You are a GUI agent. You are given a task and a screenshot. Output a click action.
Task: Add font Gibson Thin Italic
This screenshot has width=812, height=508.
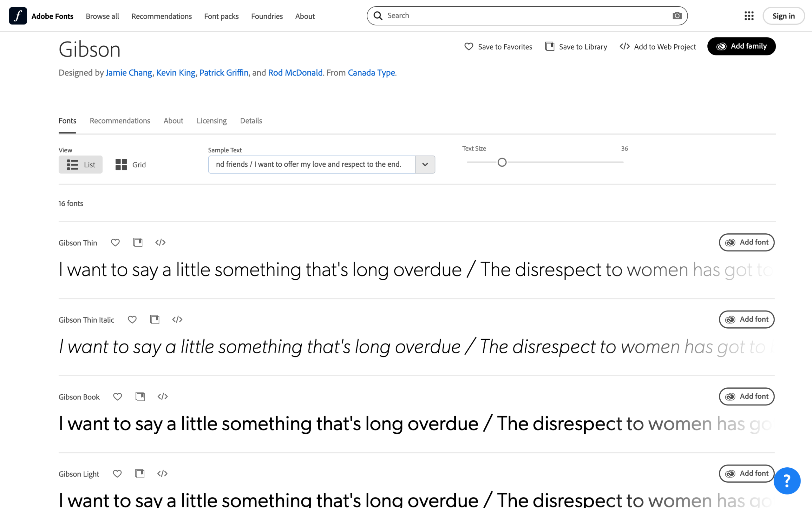(x=747, y=319)
